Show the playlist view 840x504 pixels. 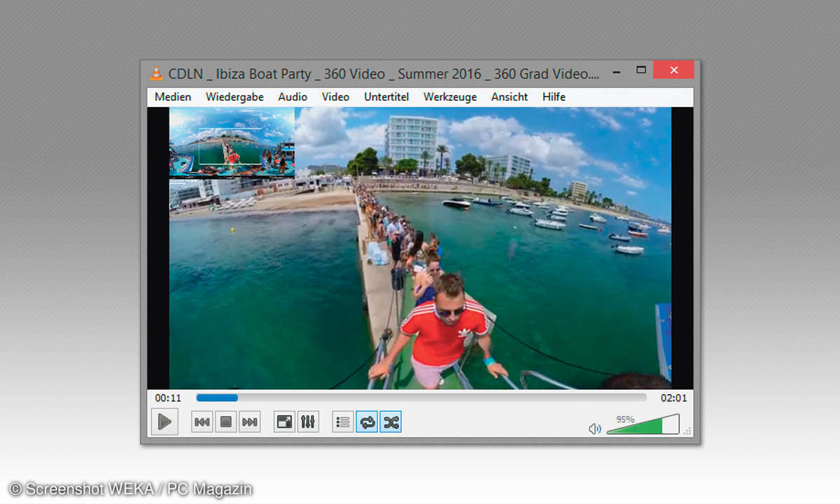point(343,422)
